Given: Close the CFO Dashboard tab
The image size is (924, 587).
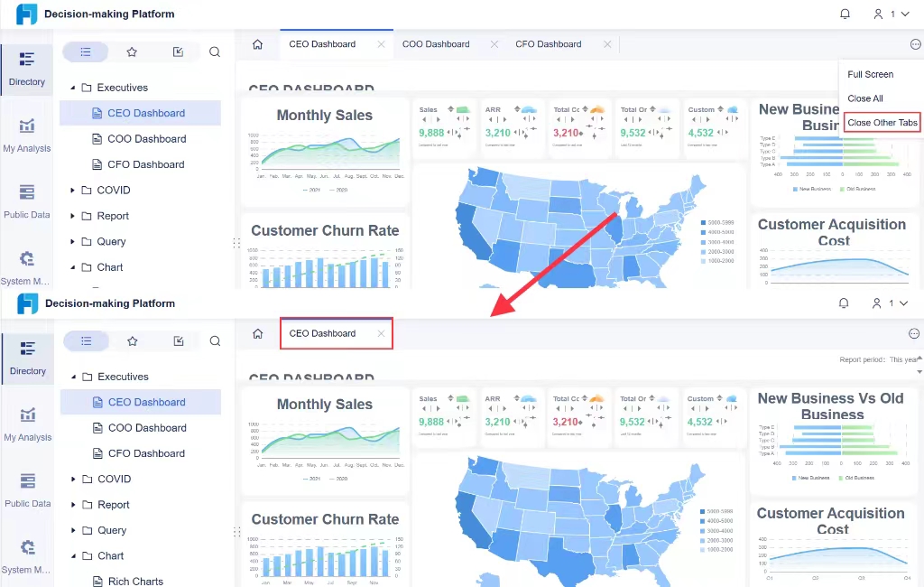Looking at the screenshot, I should tap(607, 44).
